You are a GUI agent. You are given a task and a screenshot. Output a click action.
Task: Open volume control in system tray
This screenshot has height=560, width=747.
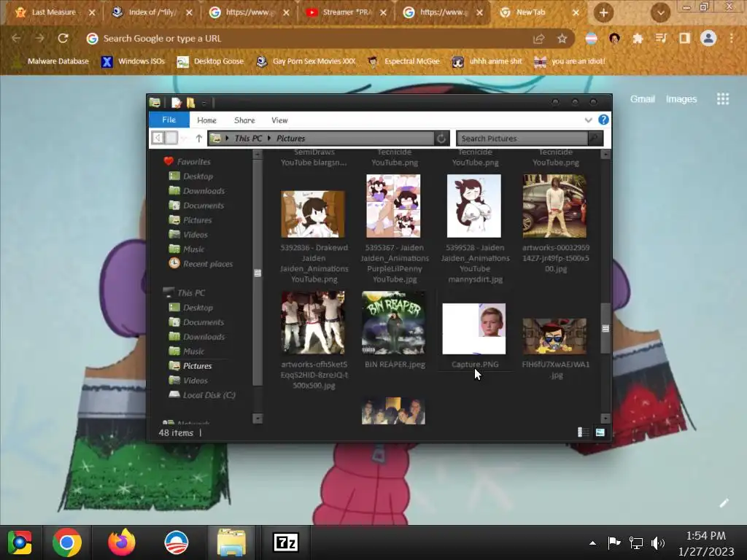[658, 542]
